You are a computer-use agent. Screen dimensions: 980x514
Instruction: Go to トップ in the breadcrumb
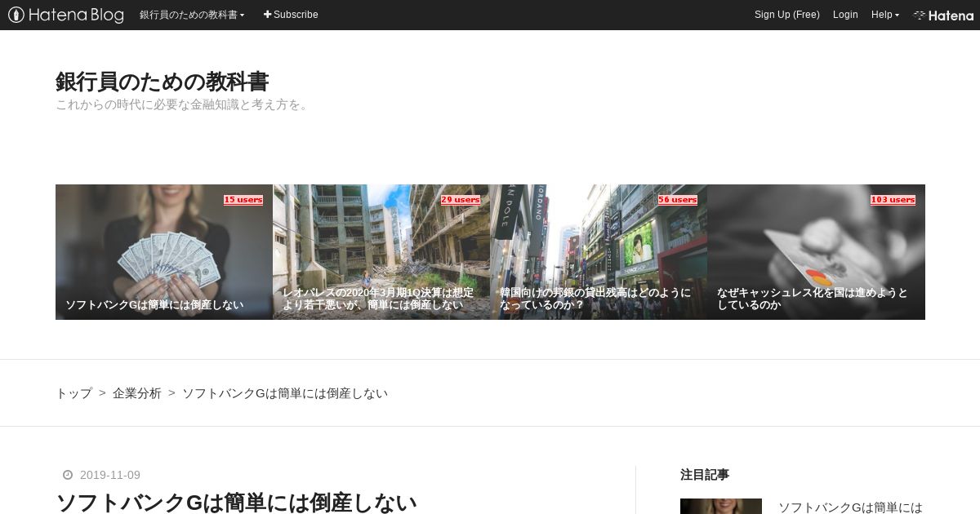(x=73, y=393)
